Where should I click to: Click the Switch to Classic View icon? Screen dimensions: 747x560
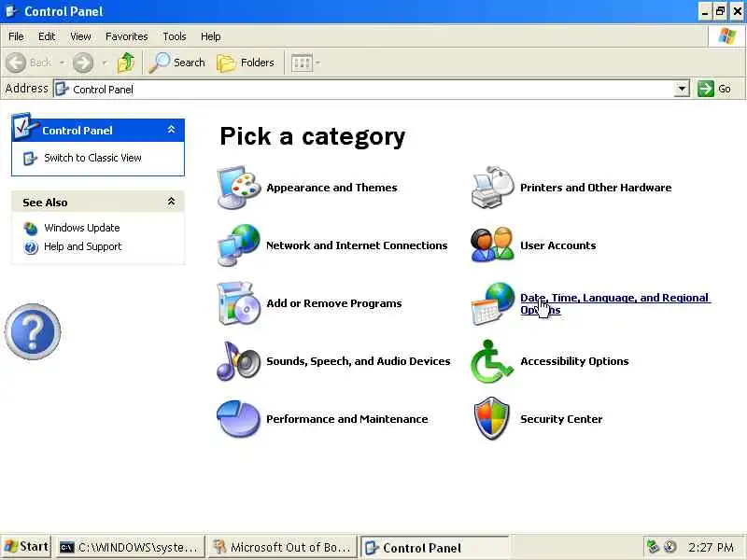tap(30, 158)
